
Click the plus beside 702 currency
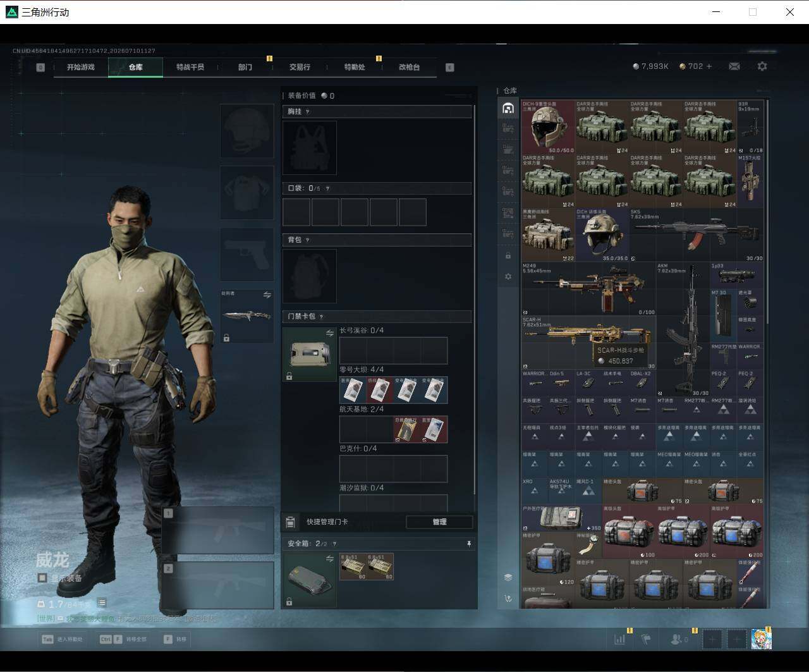[x=709, y=66]
